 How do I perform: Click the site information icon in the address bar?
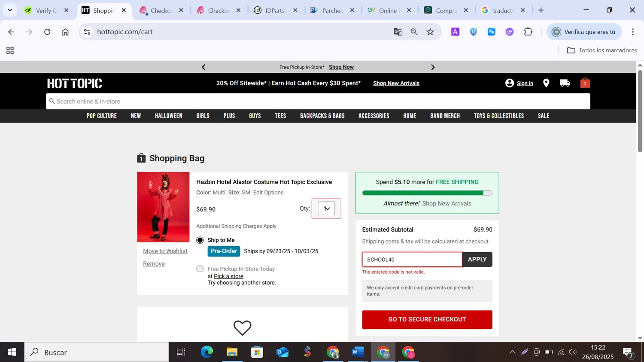pos(87,32)
